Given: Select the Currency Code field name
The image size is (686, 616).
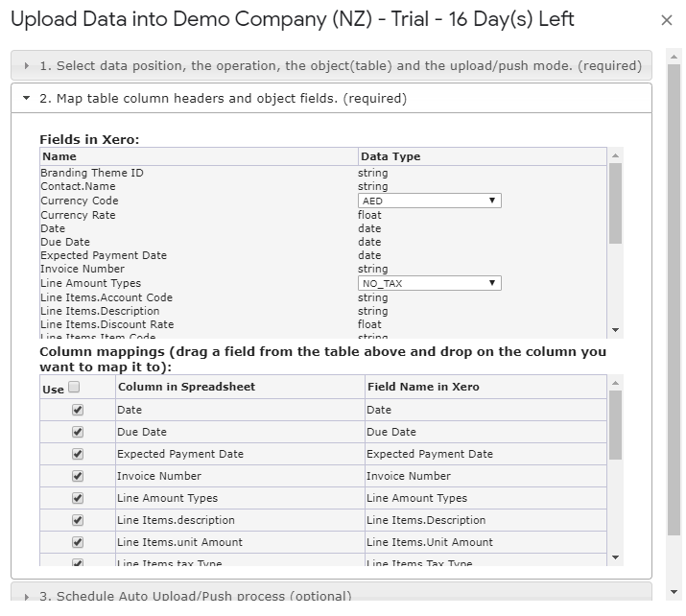Looking at the screenshot, I should tap(80, 201).
